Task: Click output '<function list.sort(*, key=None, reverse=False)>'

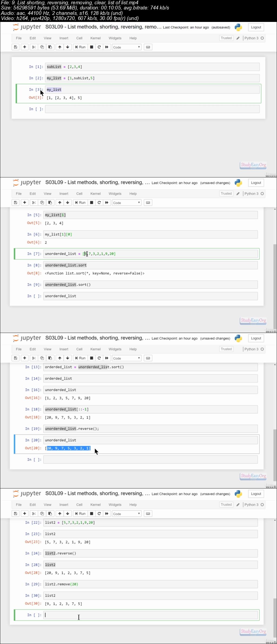Action: point(95,273)
